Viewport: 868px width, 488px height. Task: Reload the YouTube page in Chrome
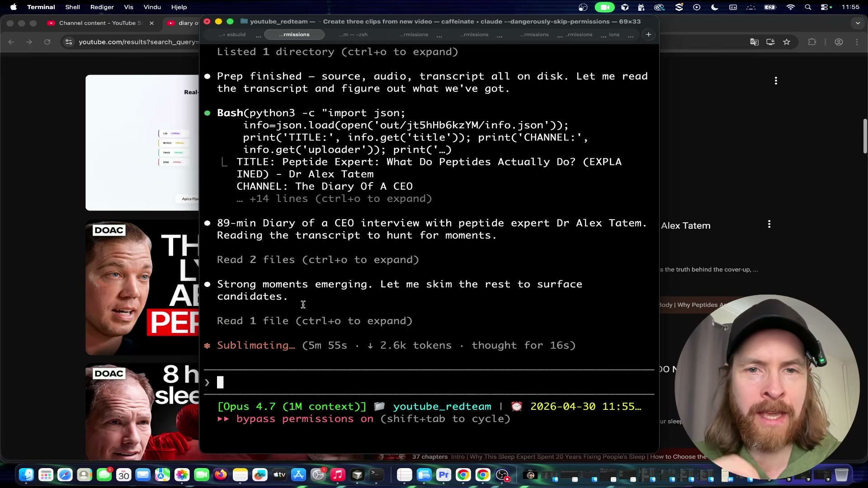coord(47,42)
